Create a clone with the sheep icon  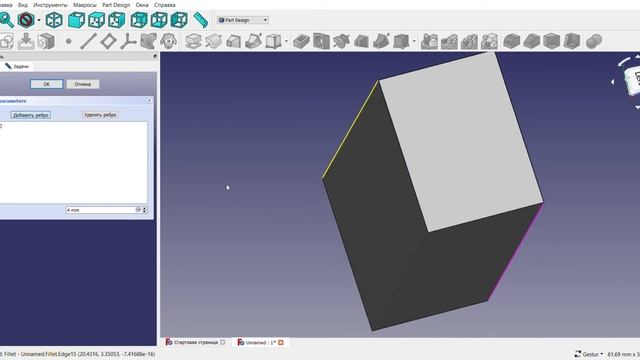[168, 41]
